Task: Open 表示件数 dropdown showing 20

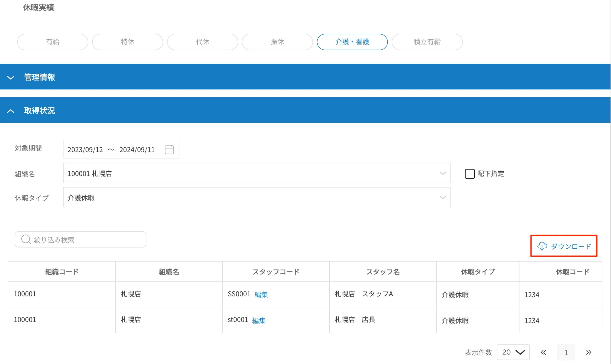Action: click(513, 352)
